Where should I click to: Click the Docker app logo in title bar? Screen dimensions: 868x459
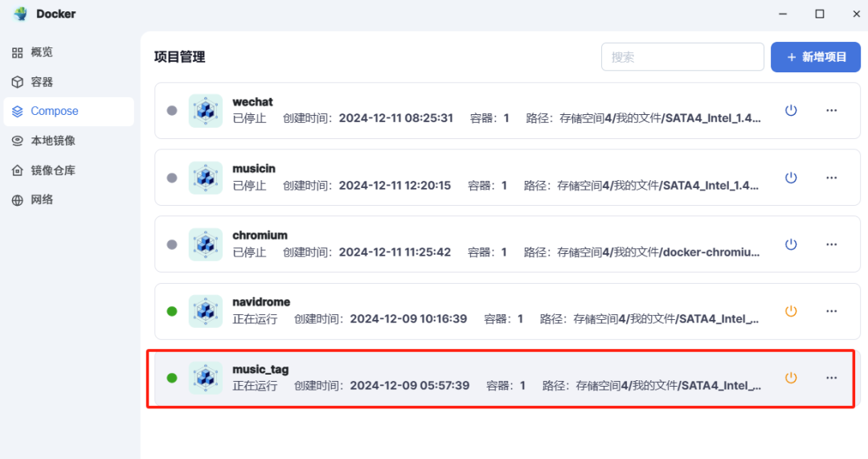click(21, 14)
